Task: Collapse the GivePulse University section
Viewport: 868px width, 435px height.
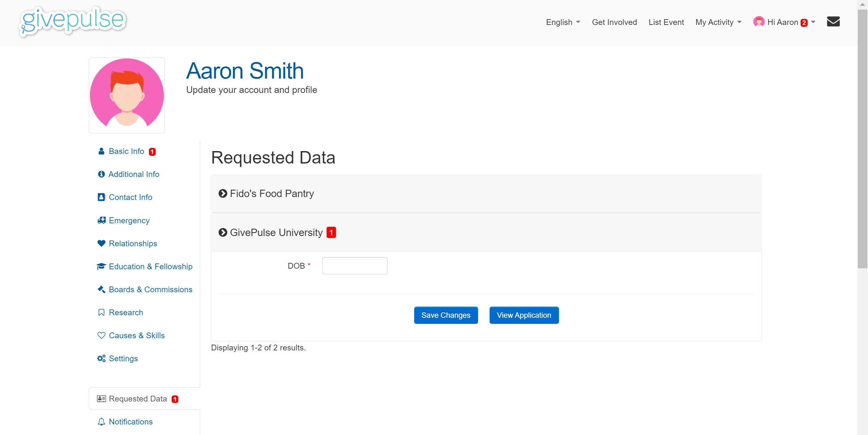Action: (x=486, y=232)
